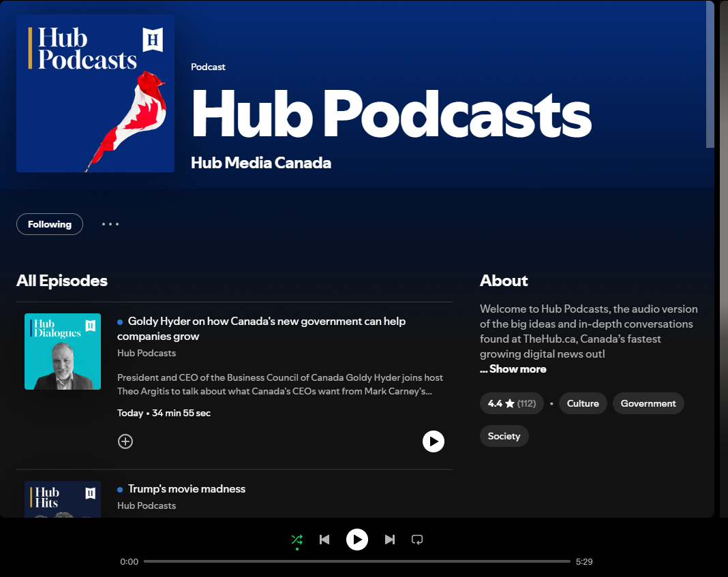This screenshot has height=577, width=728.
Task: Click the main play button in player bar
Action: click(357, 540)
